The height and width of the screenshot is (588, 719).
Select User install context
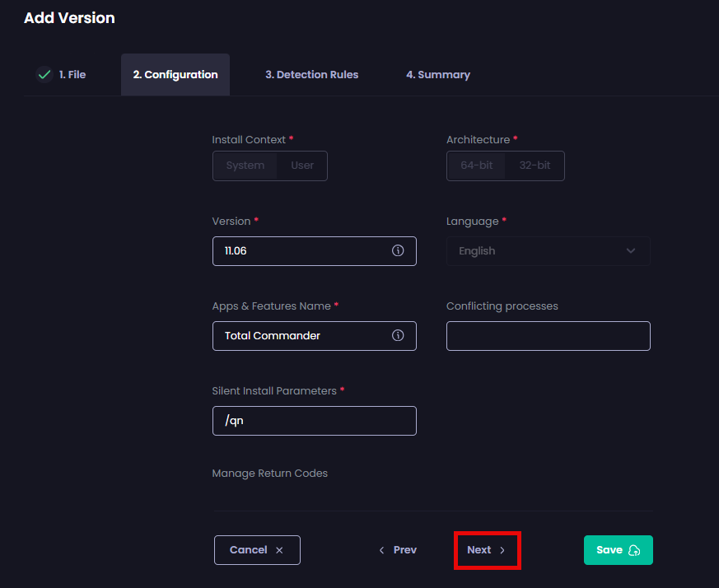(x=302, y=166)
